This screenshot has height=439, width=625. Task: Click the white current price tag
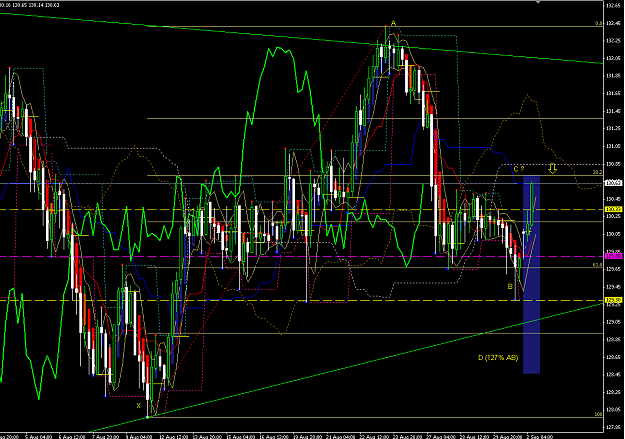coord(613,183)
